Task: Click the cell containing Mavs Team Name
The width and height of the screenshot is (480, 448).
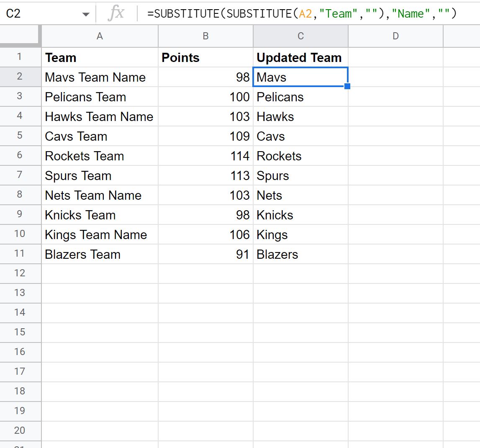Action: click(x=100, y=77)
